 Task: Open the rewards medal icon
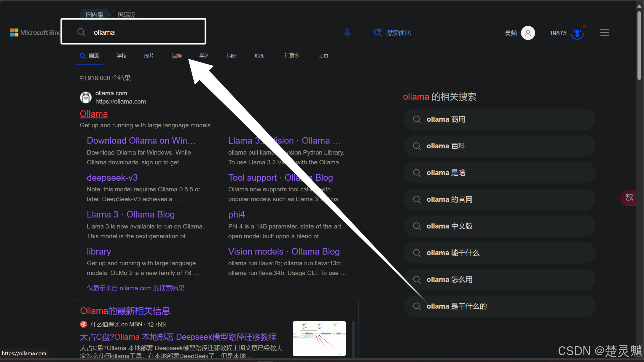(577, 33)
